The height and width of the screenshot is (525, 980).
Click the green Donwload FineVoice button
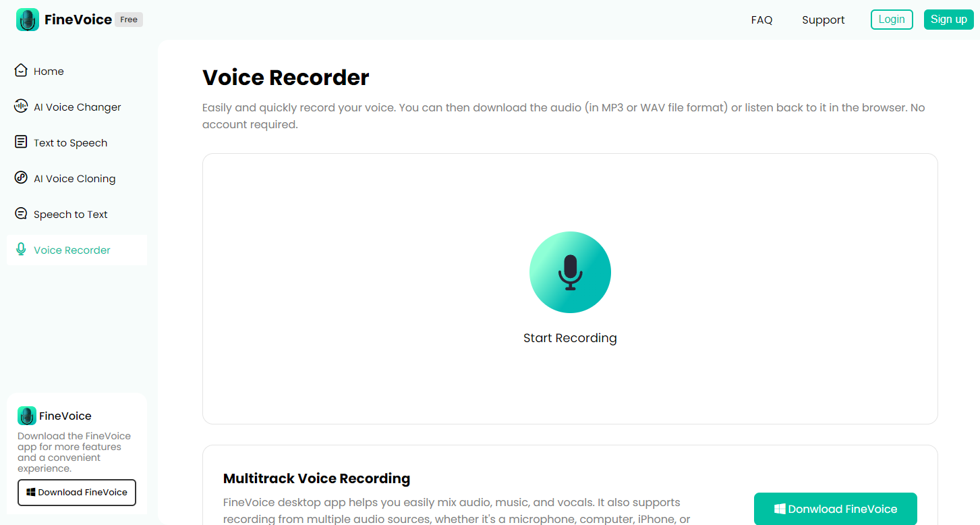836,508
